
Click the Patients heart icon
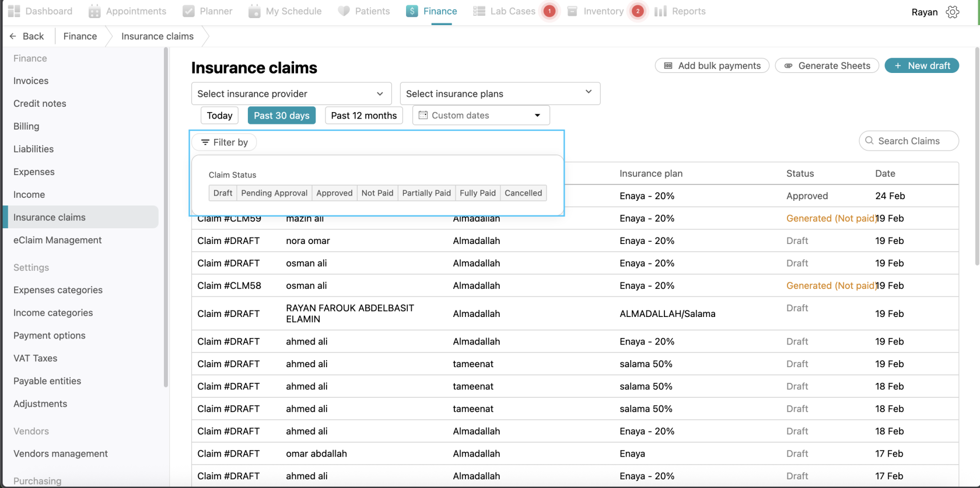point(344,11)
